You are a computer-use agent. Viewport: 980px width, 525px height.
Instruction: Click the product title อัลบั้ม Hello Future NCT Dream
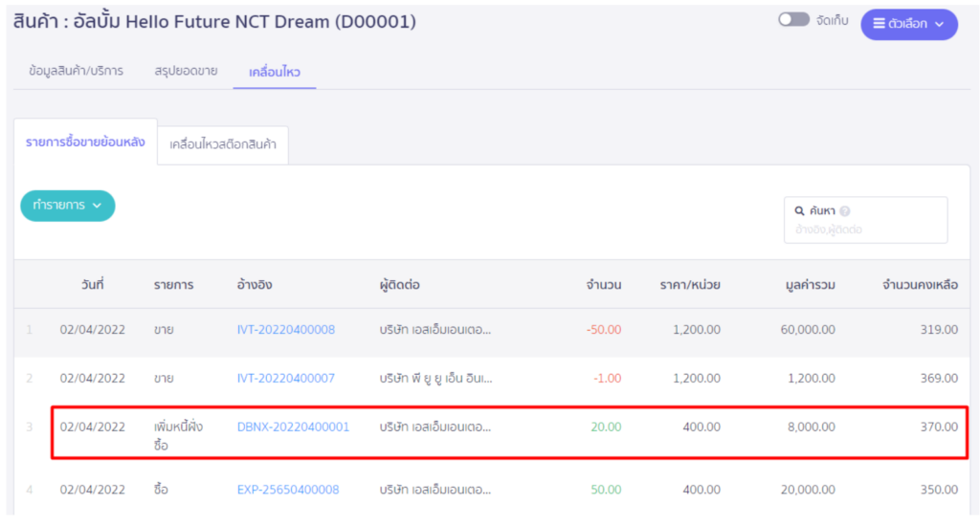tap(201, 22)
